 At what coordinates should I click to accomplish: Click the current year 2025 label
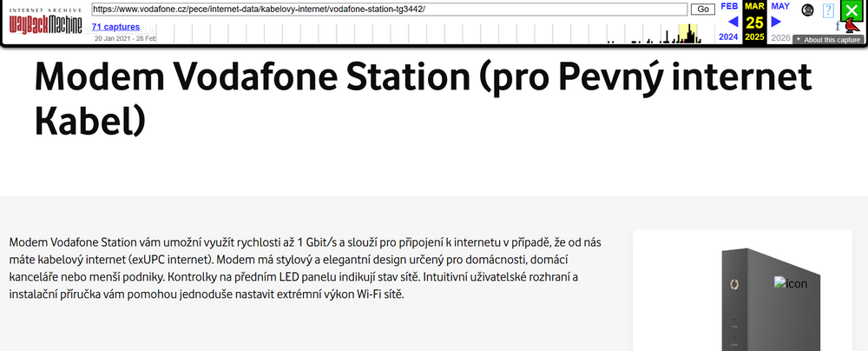(754, 37)
